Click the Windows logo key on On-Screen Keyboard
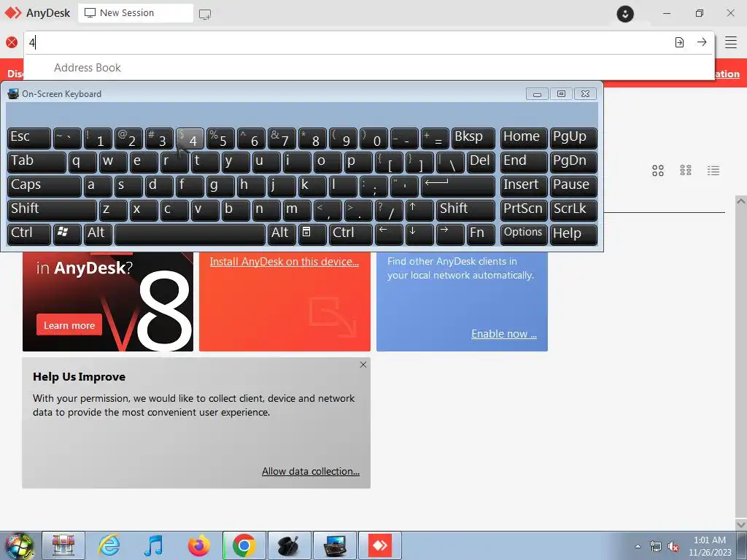The height and width of the screenshot is (560, 747). 67,234
